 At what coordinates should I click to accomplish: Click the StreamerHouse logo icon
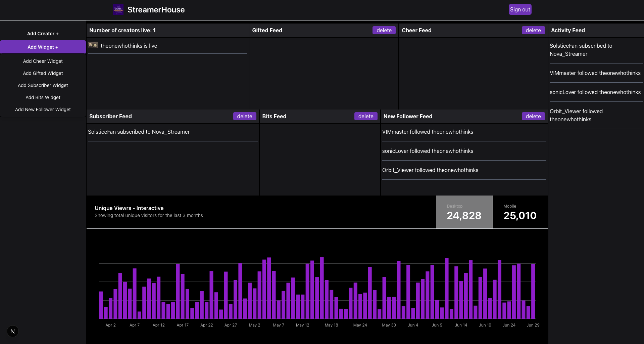[x=118, y=9]
